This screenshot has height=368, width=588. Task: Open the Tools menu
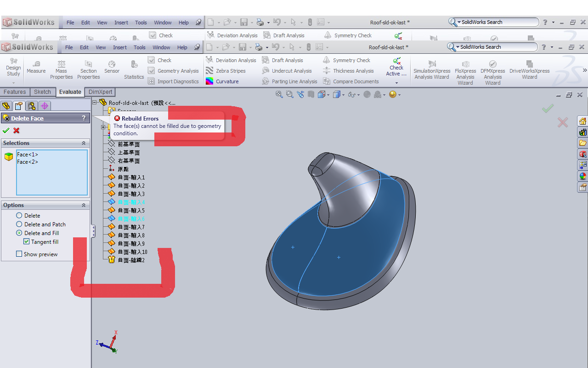[140, 47]
